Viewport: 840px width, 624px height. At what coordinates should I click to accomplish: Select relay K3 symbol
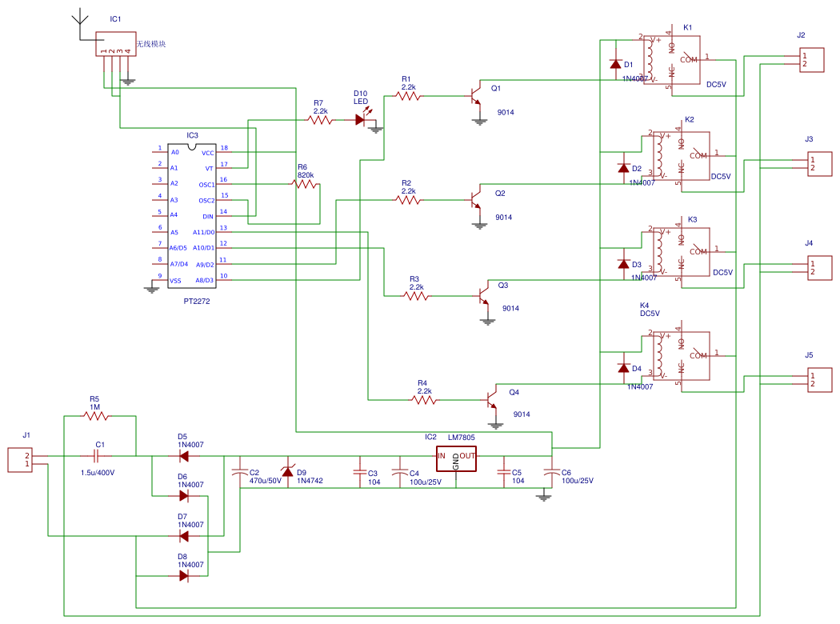coord(682,252)
